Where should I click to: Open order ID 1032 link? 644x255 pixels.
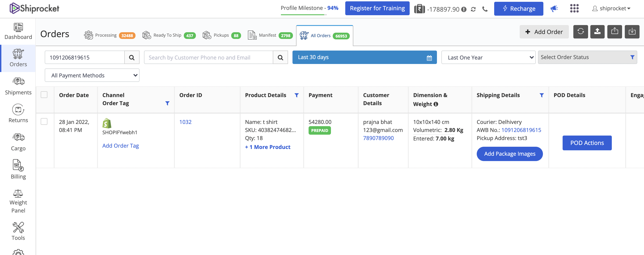185,122
